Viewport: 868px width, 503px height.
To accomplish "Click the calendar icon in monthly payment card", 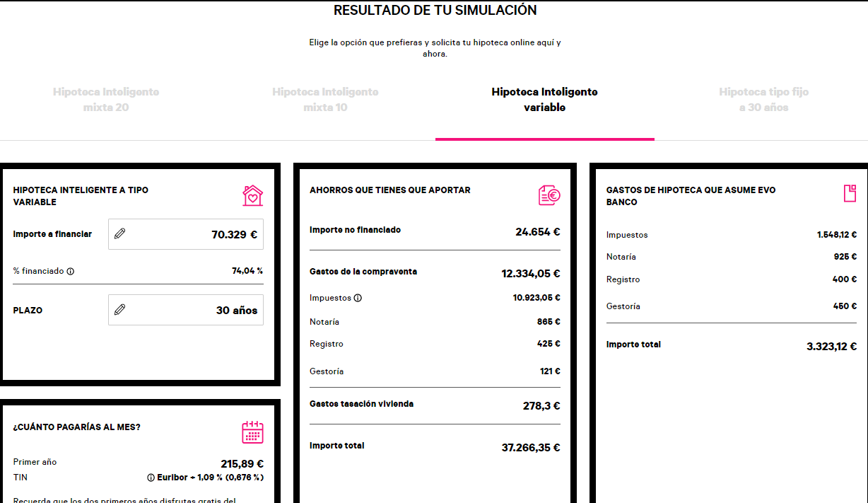I will [252, 432].
